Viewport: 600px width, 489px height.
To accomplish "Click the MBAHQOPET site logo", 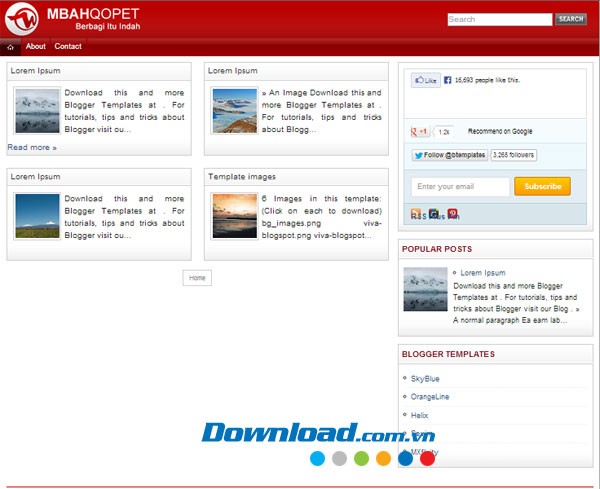I will coord(80,17).
